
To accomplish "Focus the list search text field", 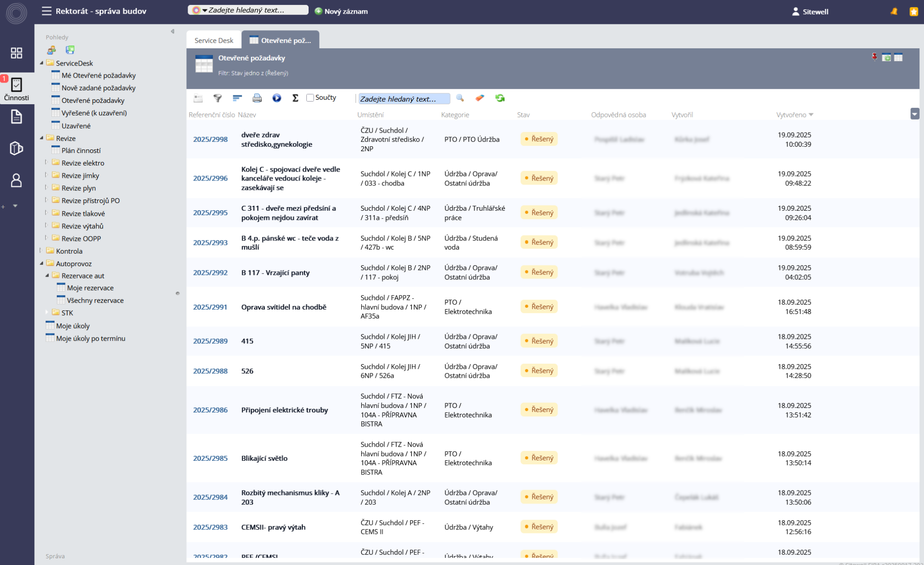I will click(403, 98).
